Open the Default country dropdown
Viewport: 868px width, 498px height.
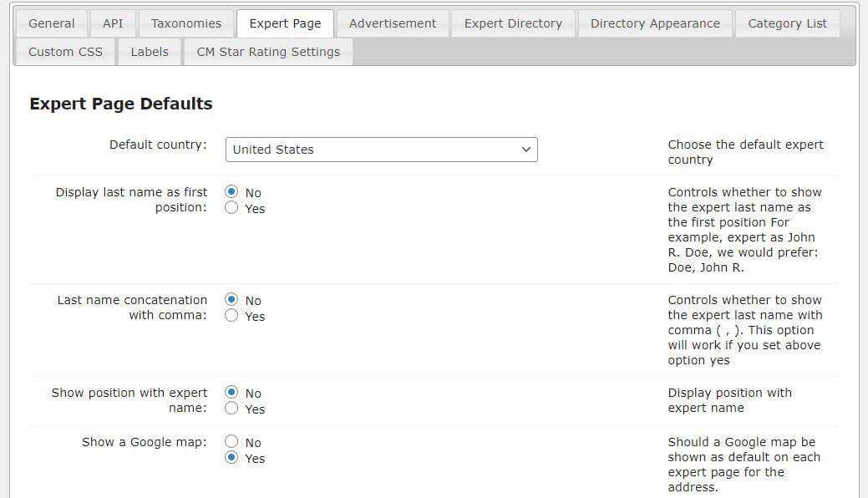(381, 150)
